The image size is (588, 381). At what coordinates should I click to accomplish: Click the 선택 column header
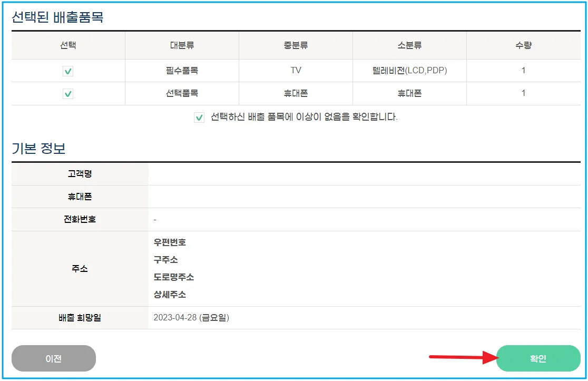[x=67, y=46]
